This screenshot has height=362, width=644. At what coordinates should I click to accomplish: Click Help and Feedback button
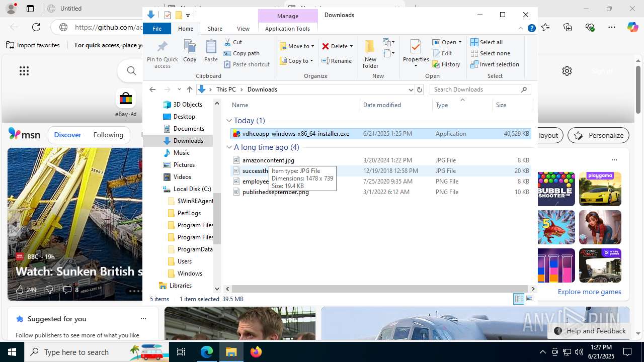pyautogui.click(x=590, y=331)
